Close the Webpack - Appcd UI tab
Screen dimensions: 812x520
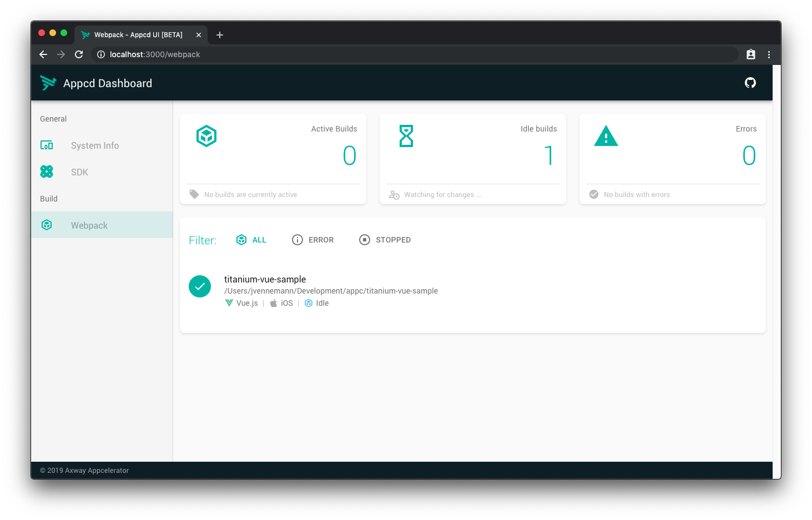click(199, 35)
